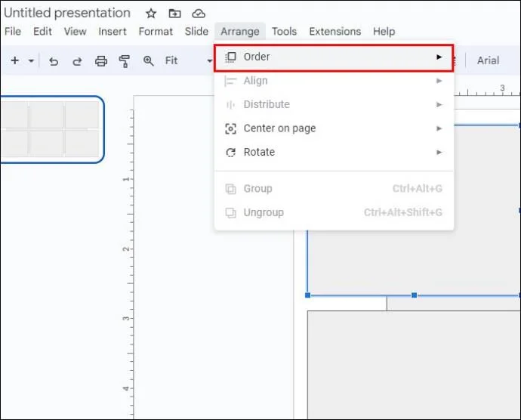Open the Arial font selector
The width and height of the screenshot is (521, 420).
click(x=488, y=60)
